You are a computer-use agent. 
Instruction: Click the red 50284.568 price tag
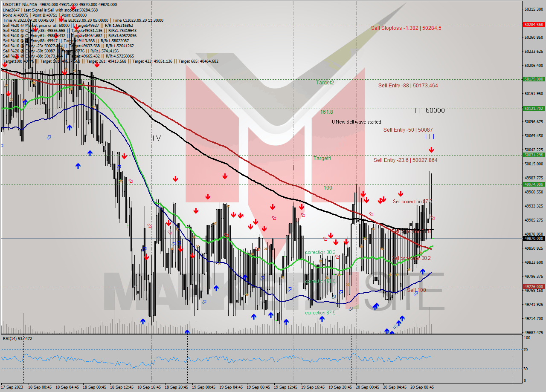click(534, 24)
